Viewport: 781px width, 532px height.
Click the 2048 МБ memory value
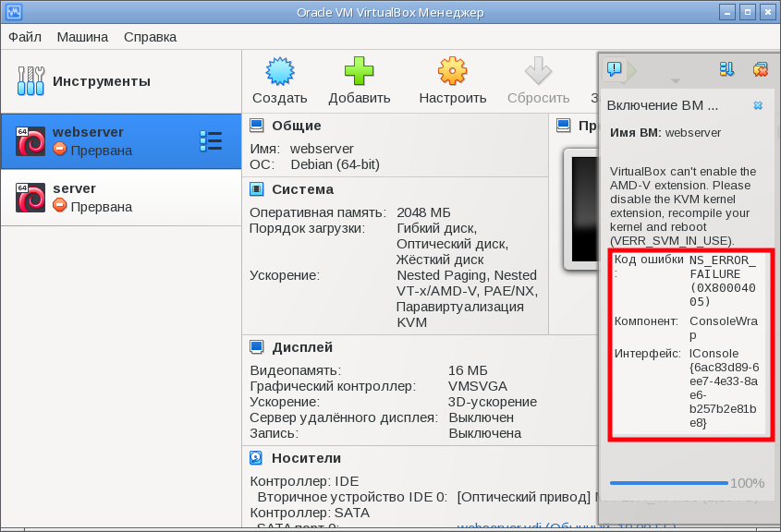pos(423,212)
